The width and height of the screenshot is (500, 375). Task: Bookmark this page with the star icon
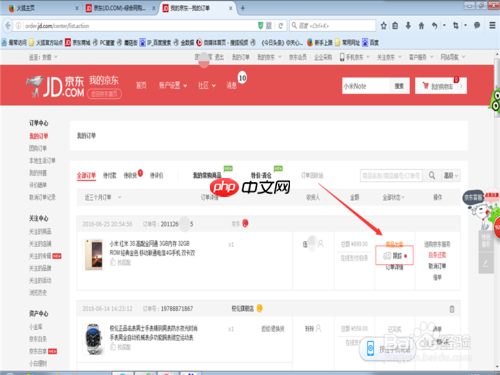click(x=384, y=26)
